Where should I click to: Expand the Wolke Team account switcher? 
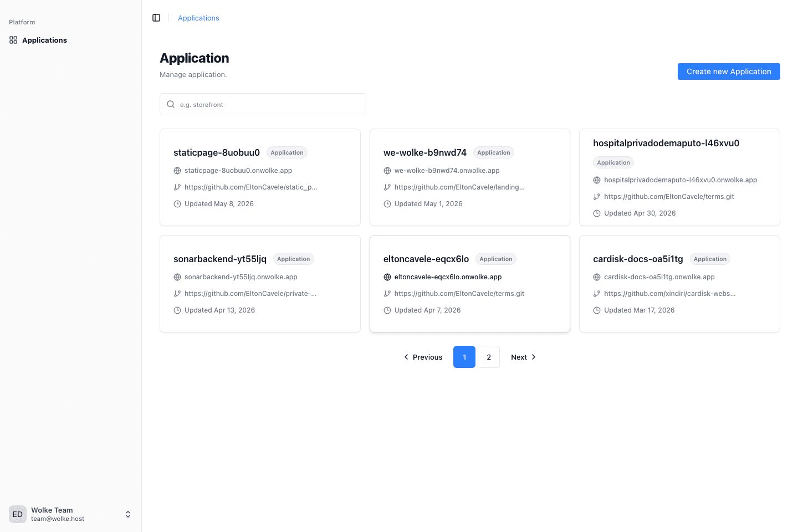[128, 514]
